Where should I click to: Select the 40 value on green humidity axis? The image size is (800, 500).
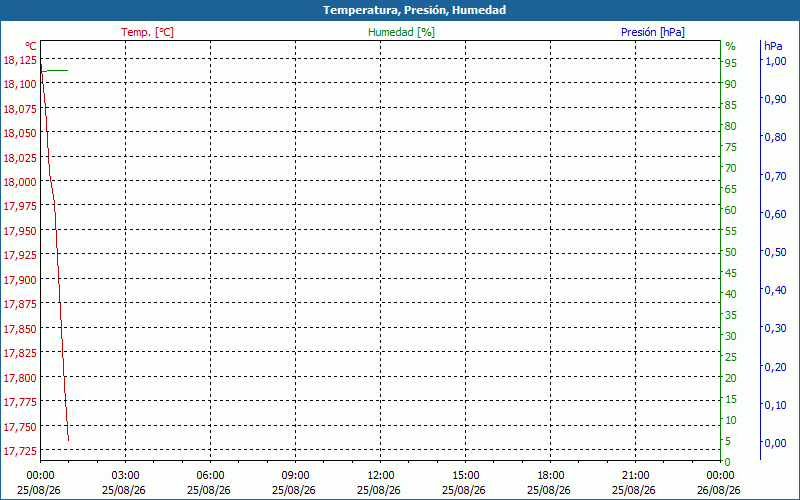coord(731,294)
